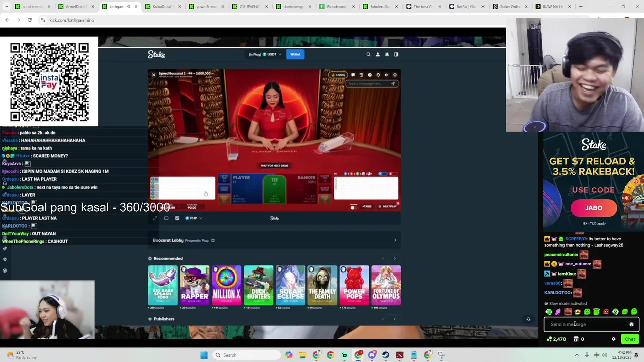
Task: Open the Windows Start menu
Action: 204,355
